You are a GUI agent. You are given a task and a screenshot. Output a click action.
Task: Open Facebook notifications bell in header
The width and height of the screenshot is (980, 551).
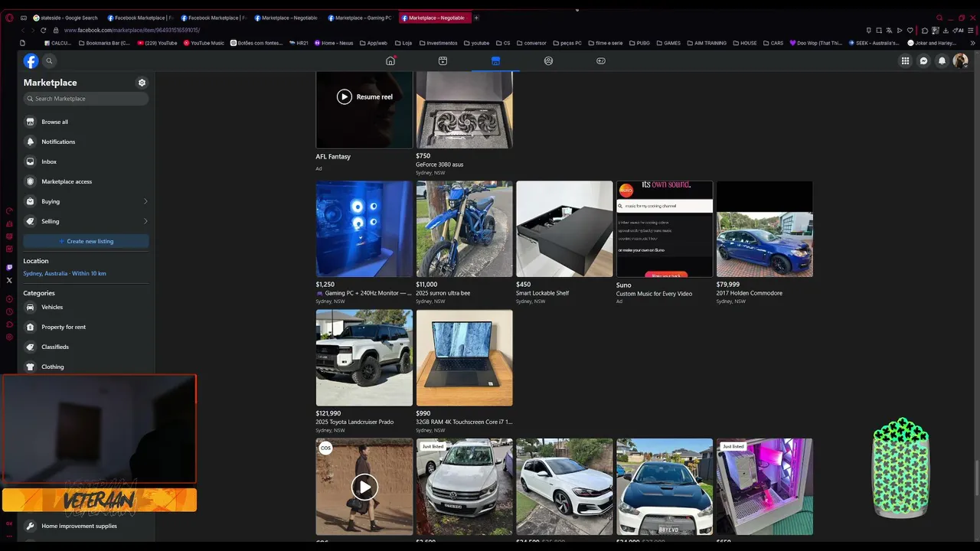point(942,61)
